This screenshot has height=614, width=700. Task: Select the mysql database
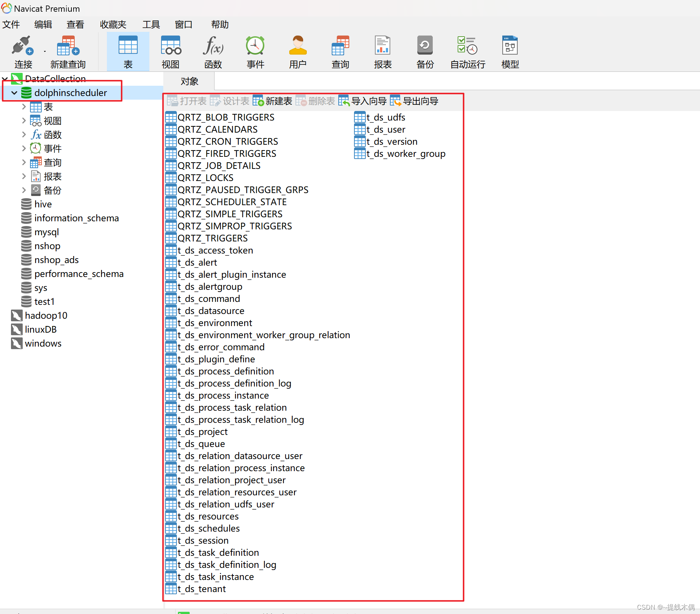46,232
